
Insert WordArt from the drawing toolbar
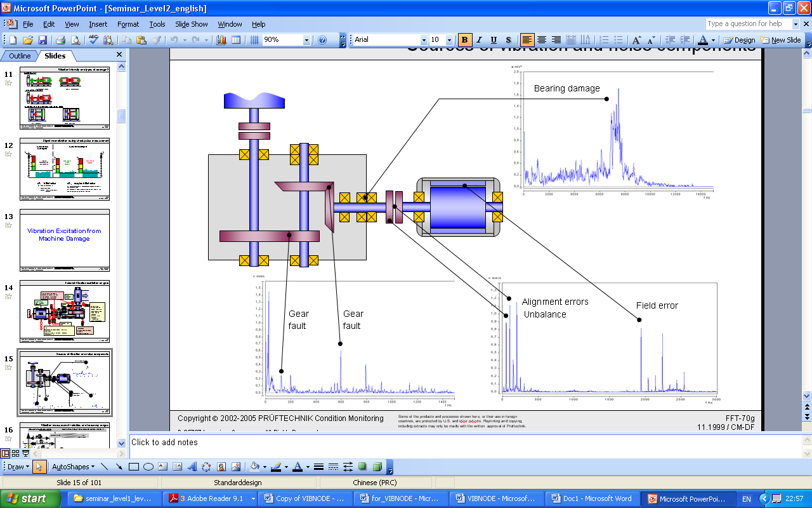(192, 467)
